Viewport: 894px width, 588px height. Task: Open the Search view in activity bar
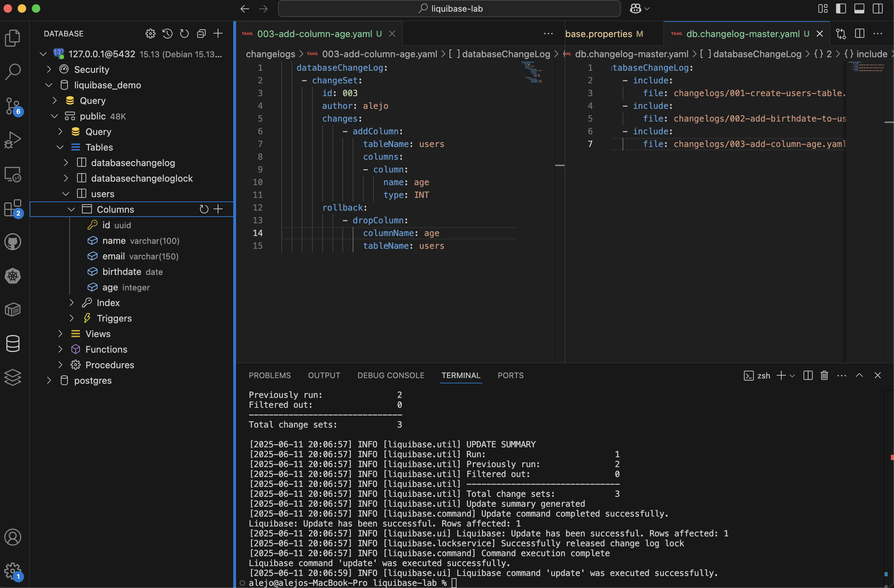click(x=13, y=71)
